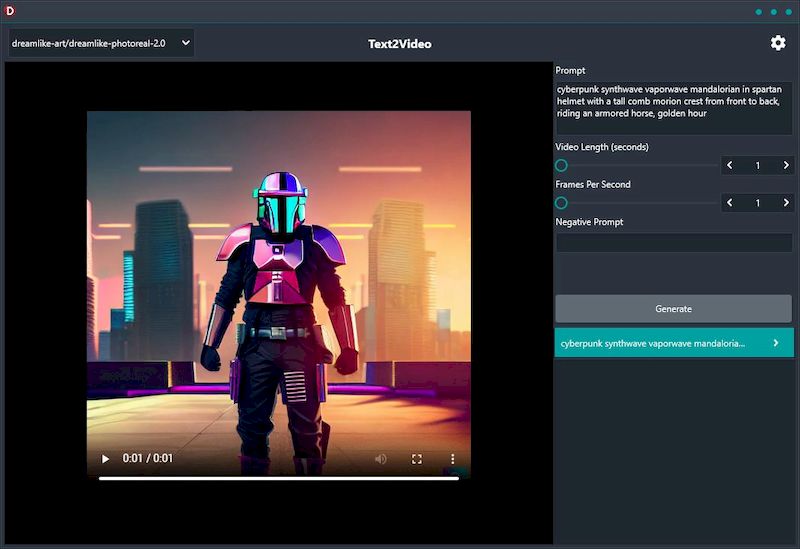Click the Mandalorian video preview
Viewport: 800px width, 549px height.
(x=278, y=280)
